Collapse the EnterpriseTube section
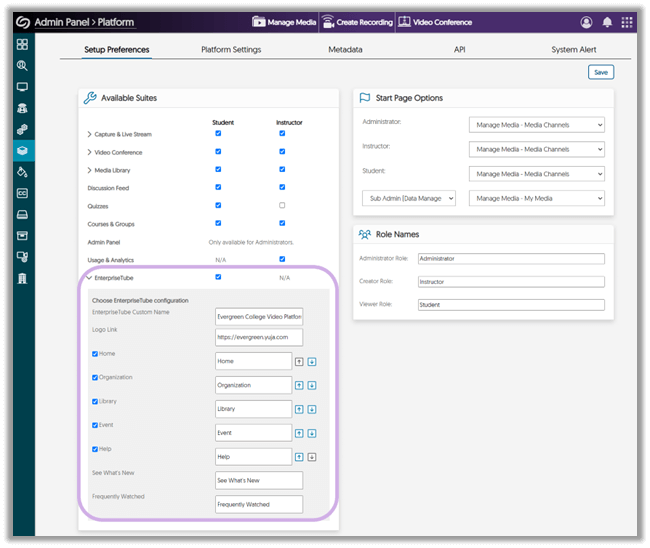650x548 pixels. tap(89, 278)
